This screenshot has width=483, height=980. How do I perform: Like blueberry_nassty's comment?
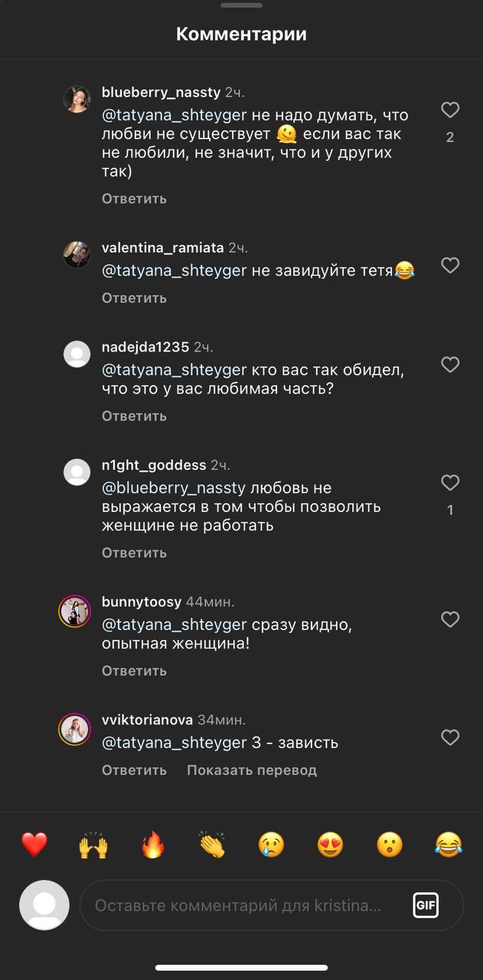point(450,110)
